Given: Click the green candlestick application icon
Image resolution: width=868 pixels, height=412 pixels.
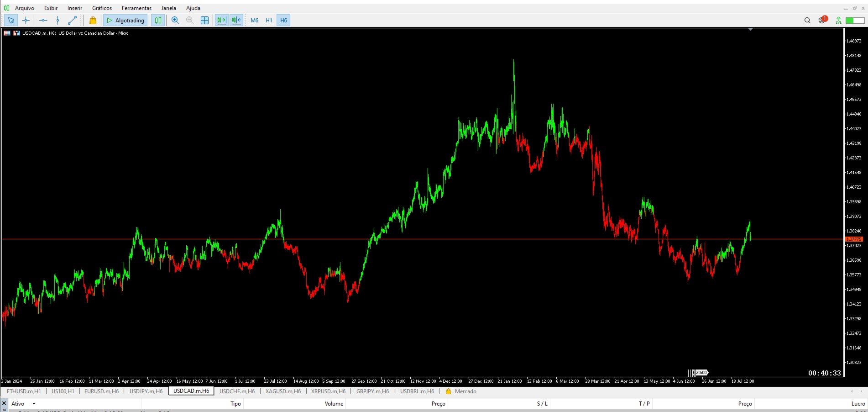Looking at the screenshot, I should (6, 8).
